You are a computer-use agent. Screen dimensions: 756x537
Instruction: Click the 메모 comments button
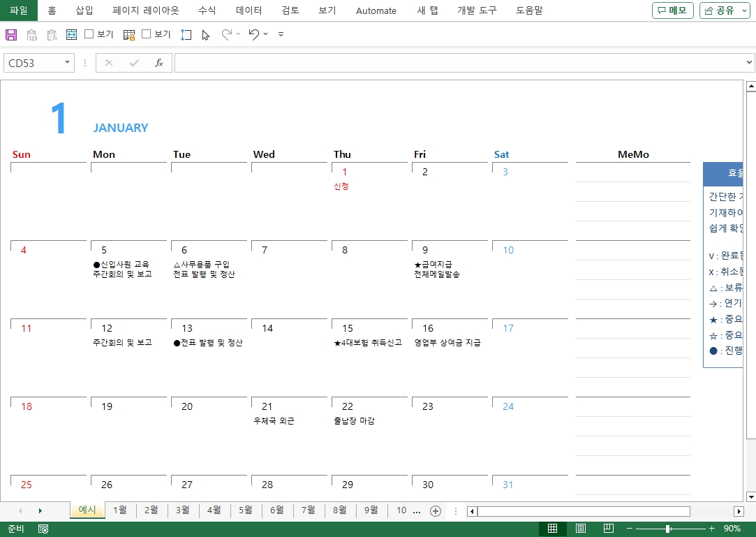[x=672, y=10]
